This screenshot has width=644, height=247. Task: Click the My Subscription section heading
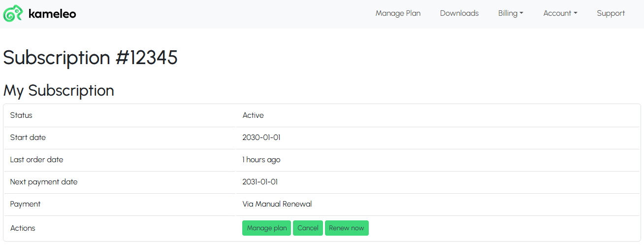[59, 91]
